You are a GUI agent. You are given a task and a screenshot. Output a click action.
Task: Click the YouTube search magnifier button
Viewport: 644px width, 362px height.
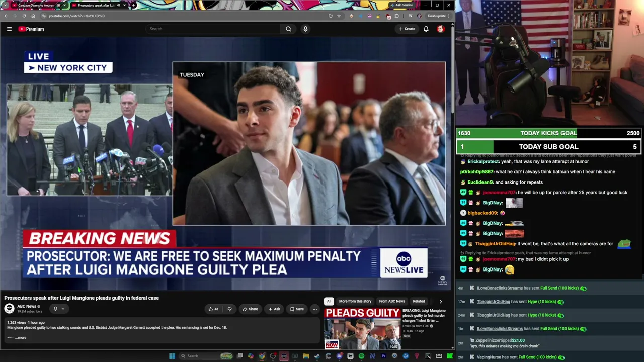coord(288,29)
